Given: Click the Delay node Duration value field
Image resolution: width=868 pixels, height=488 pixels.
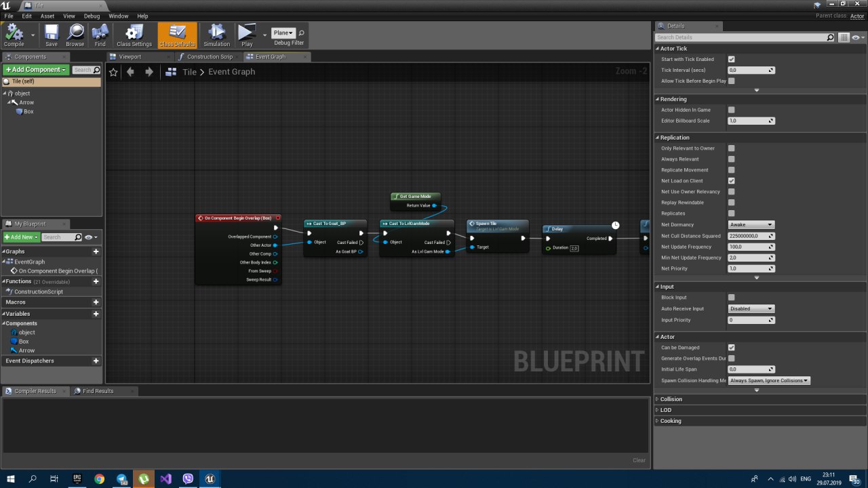Looking at the screenshot, I should (574, 248).
